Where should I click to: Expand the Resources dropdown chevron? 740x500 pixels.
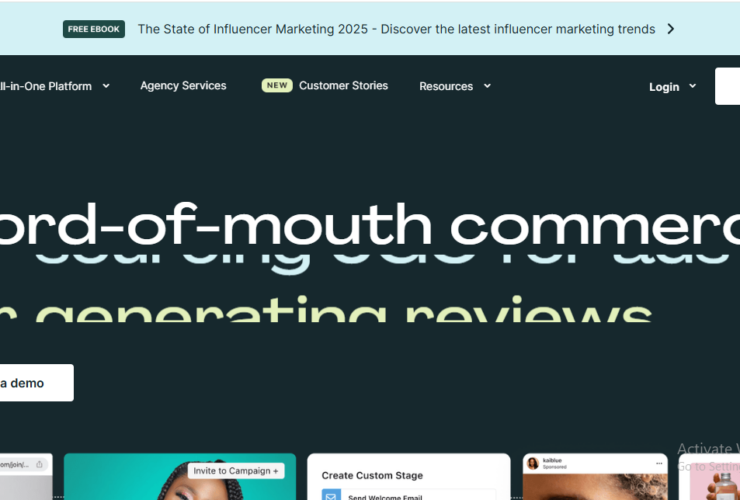point(488,86)
